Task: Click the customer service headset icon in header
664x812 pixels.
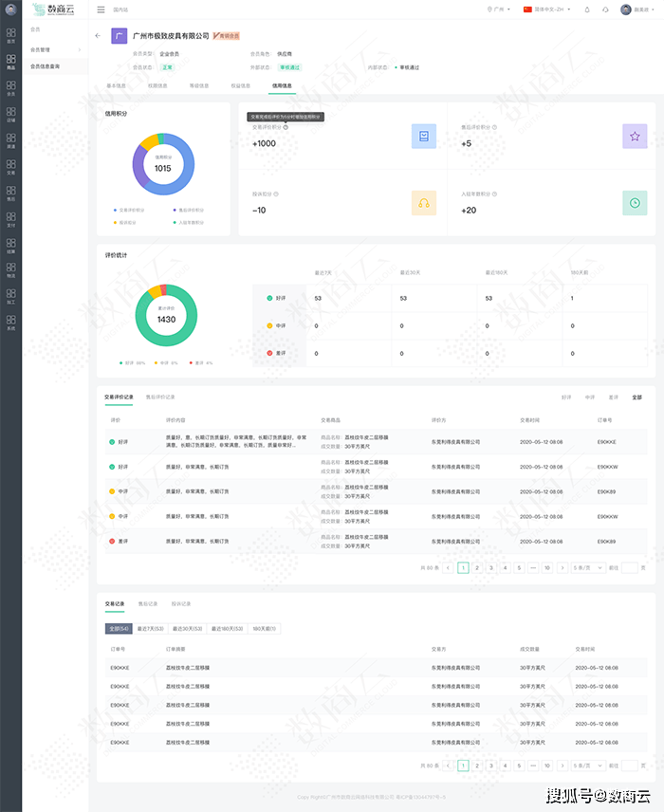Action: (x=605, y=9)
